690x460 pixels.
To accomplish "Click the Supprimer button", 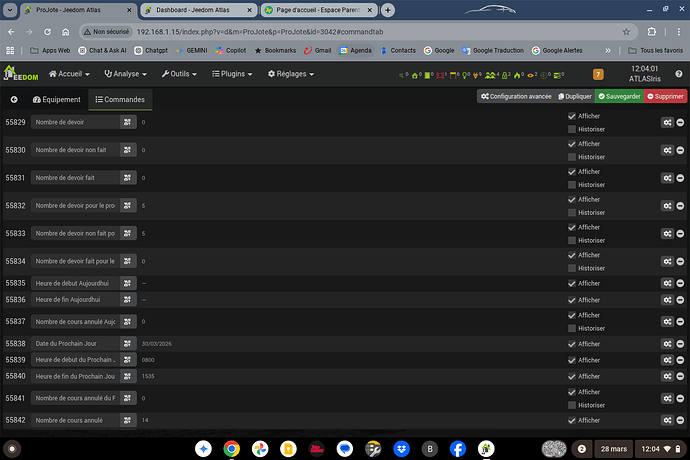I will pyautogui.click(x=665, y=96).
